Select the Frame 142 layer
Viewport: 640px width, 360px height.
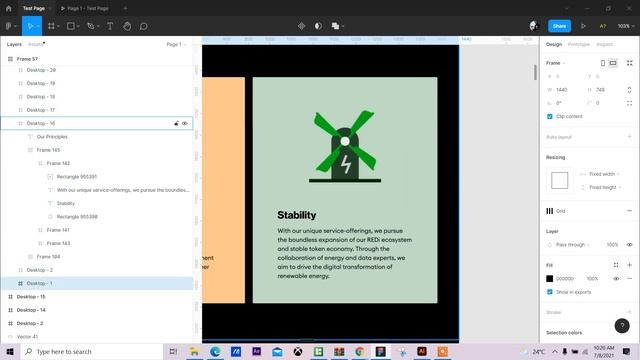(97, 163)
